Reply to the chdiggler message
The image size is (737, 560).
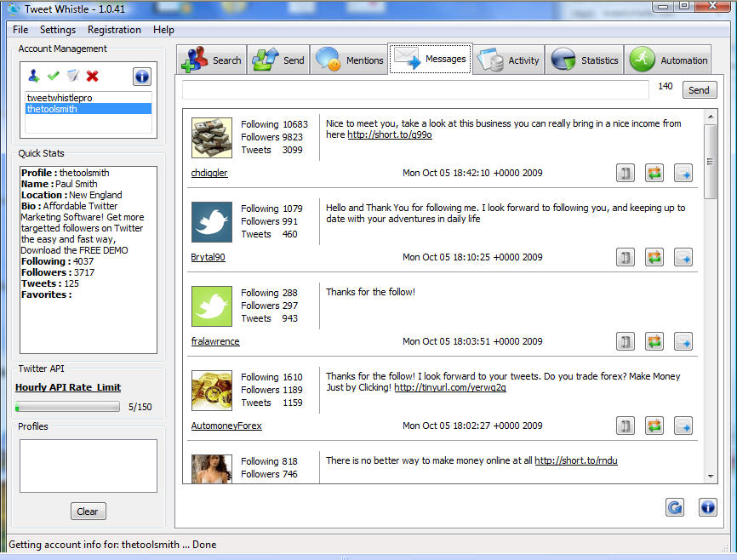(x=683, y=173)
